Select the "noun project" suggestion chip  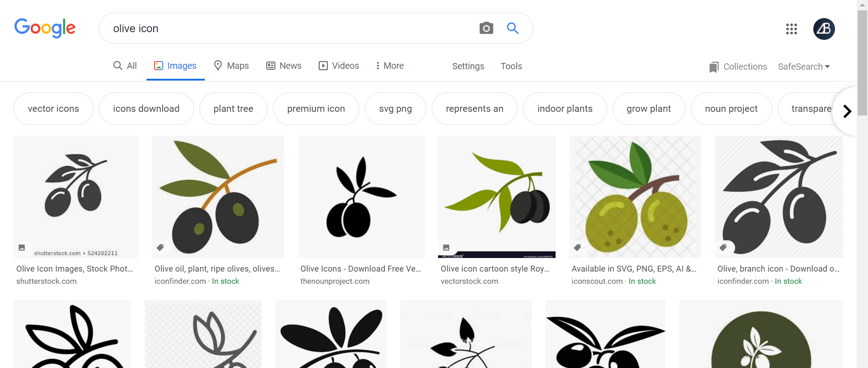[x=731, y=109]
